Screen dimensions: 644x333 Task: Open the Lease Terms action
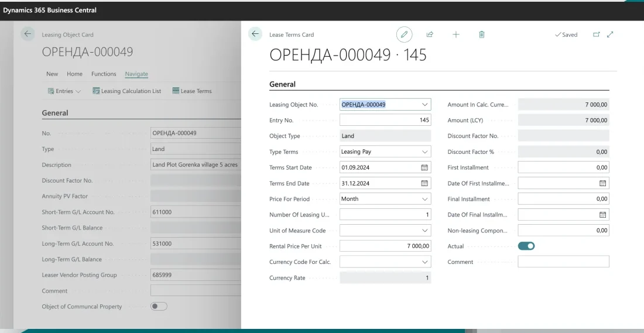coord(192,91)
